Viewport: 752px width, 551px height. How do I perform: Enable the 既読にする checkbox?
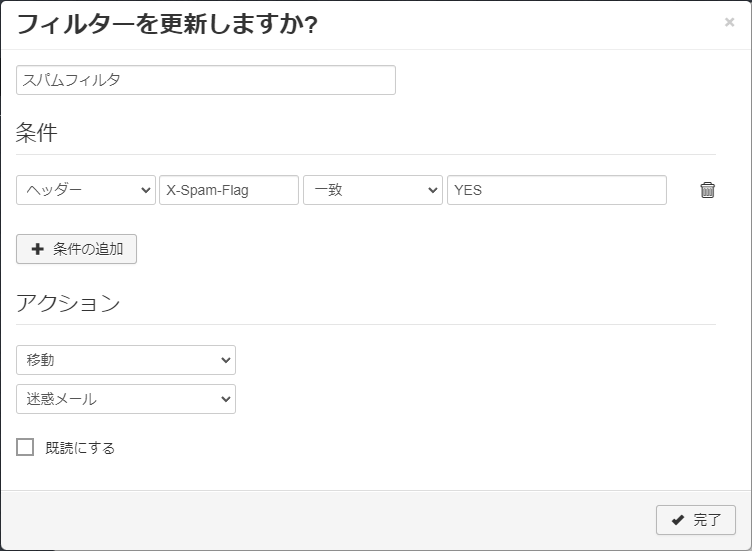[25, 447]
